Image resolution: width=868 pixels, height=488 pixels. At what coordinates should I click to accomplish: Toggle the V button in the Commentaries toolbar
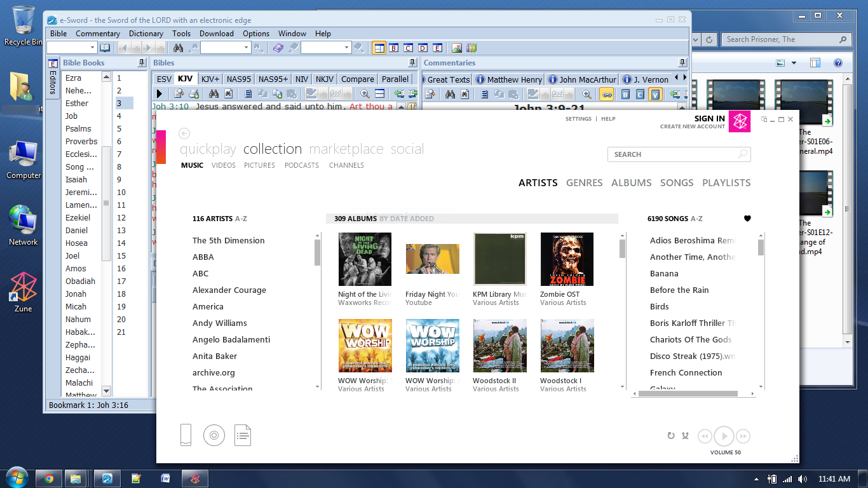coord(656,94)
